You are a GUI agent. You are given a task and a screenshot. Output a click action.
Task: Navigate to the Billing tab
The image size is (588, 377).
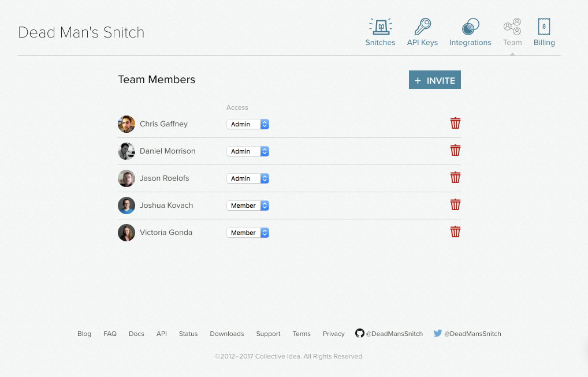544,42
